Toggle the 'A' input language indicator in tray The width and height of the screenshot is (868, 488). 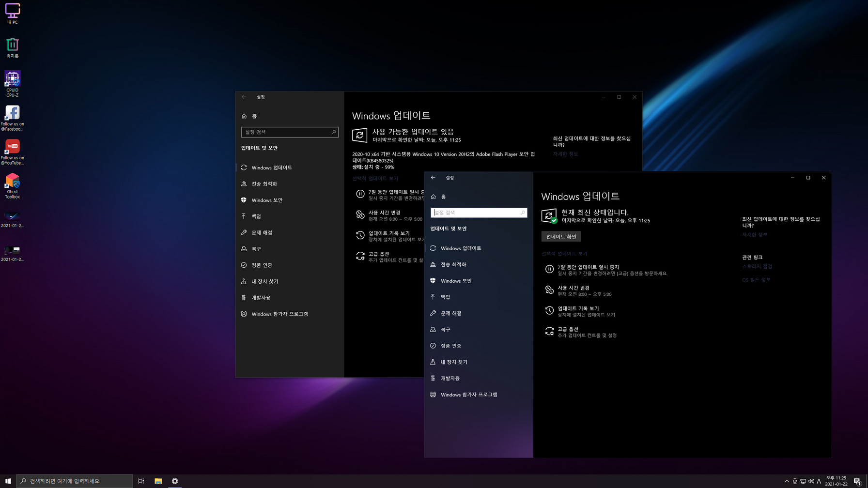819,481
